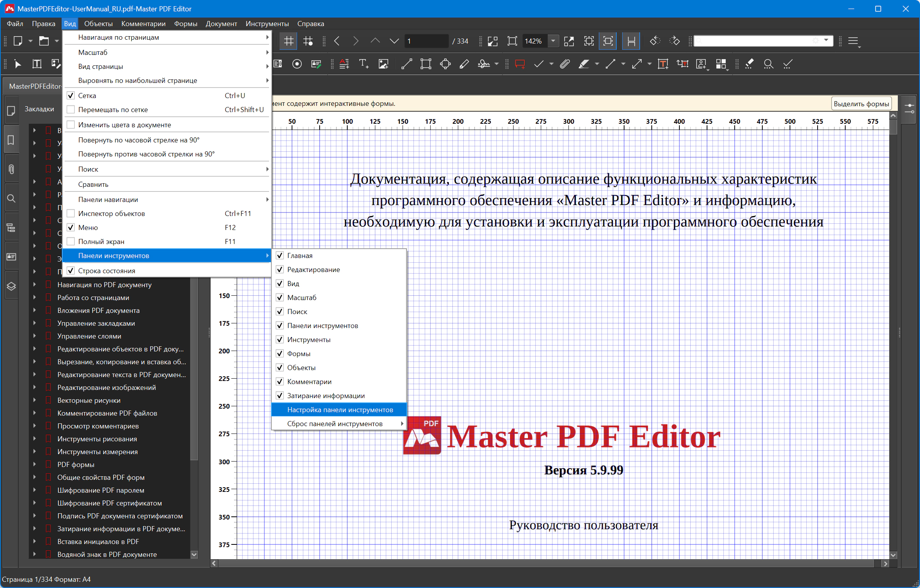920x588 pixels.
Task: Expand the PDF формы bookmark
Action: point(34,464)
